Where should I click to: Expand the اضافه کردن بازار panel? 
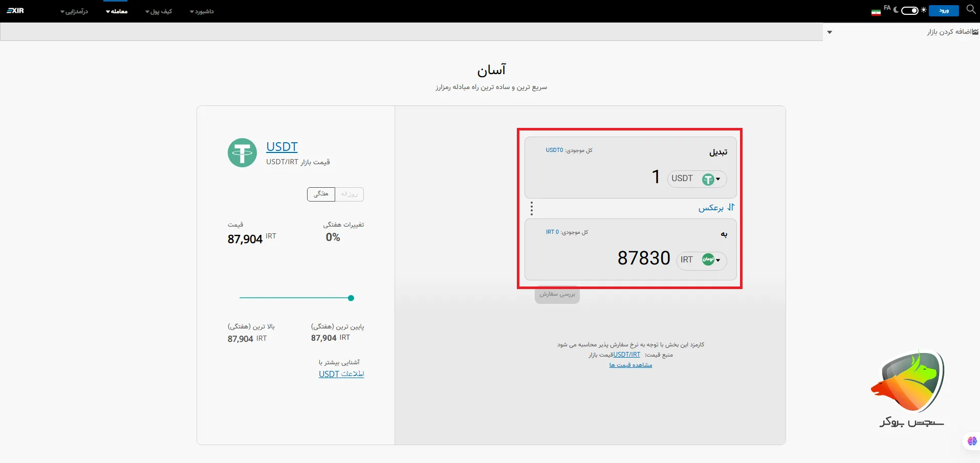[830, 32]
